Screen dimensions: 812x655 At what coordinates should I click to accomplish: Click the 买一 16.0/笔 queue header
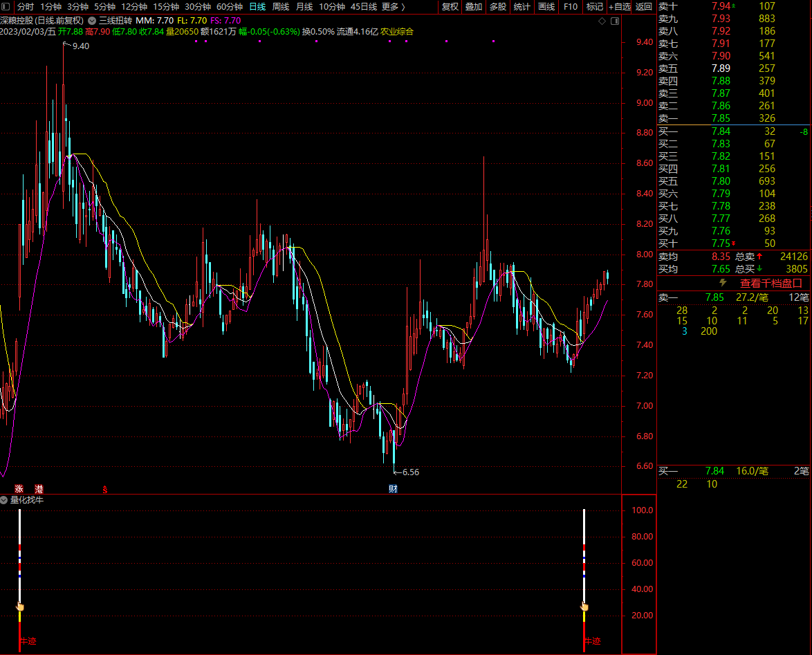point(733,471)
